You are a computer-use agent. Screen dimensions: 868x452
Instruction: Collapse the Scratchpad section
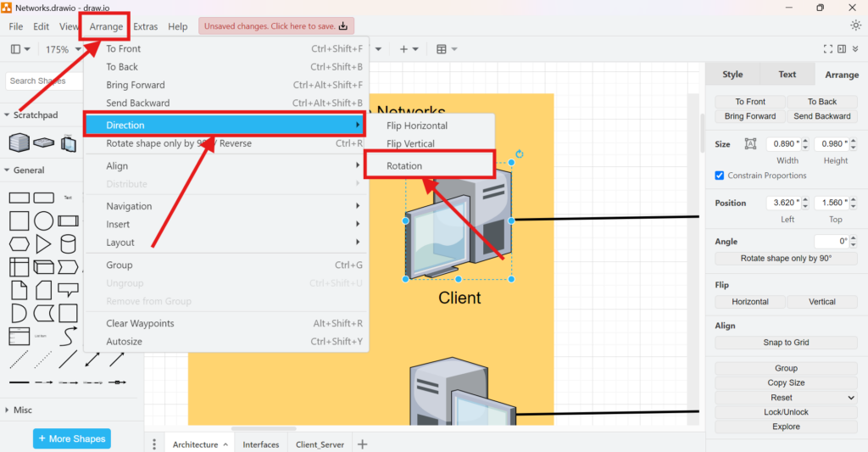[x=31, y=114]
